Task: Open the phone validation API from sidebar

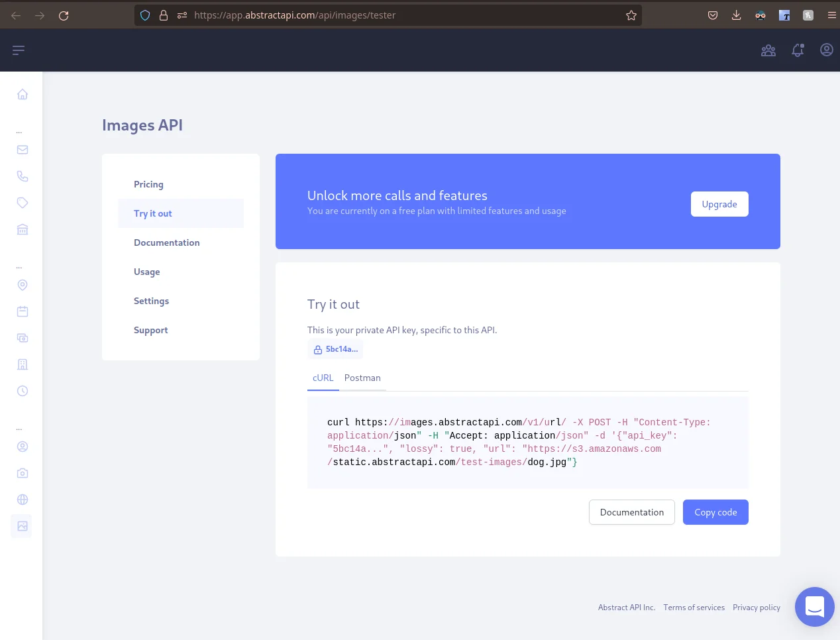Action: point(22,176)
